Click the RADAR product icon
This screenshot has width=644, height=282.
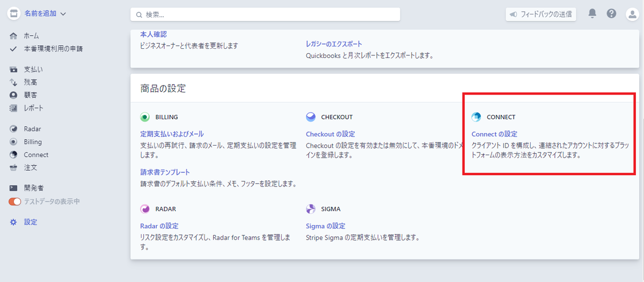(x=145, y=209)
